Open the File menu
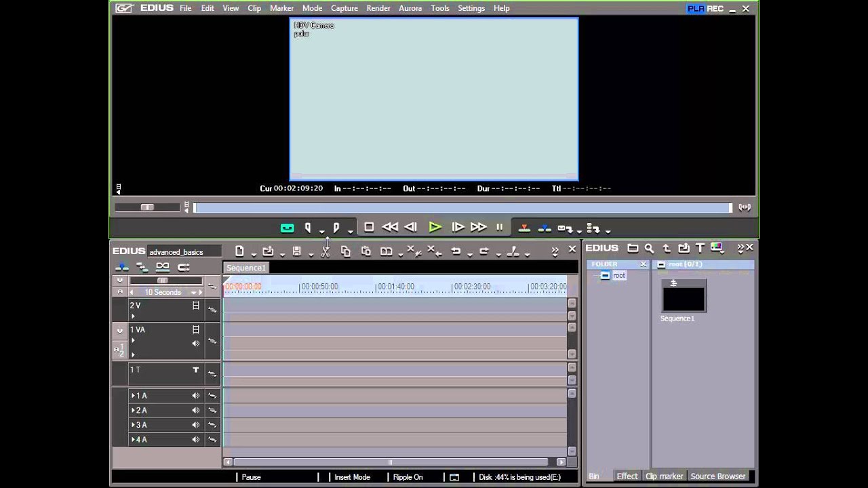The image size is (868, 488). (x=185, y=8)
